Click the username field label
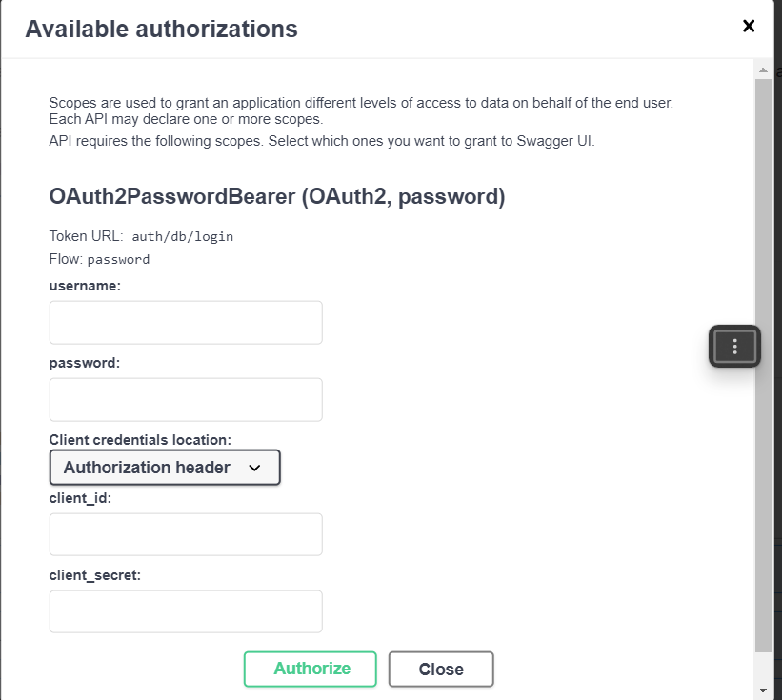Viewport: 782px width, 700px height. click(85, 285)
